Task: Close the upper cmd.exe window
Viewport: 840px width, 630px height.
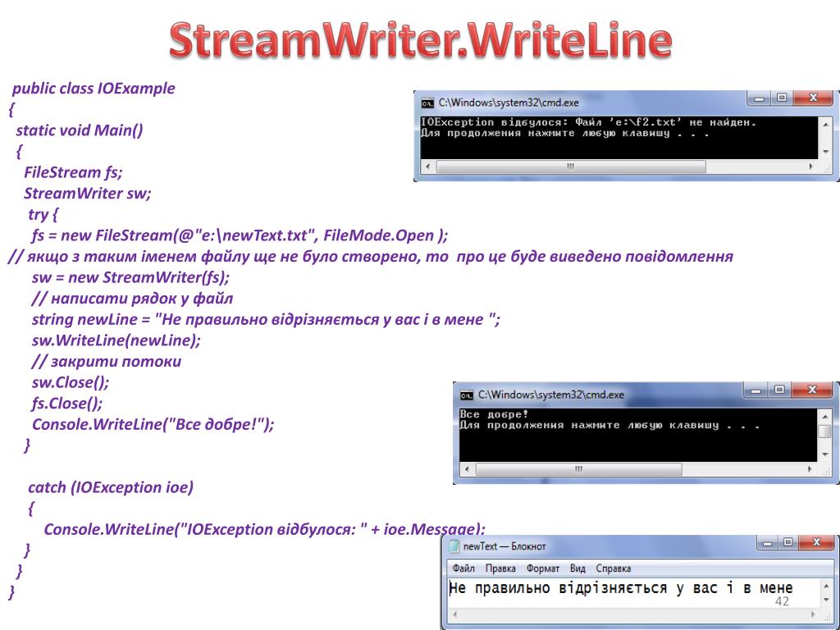Action: pos(813,98)
